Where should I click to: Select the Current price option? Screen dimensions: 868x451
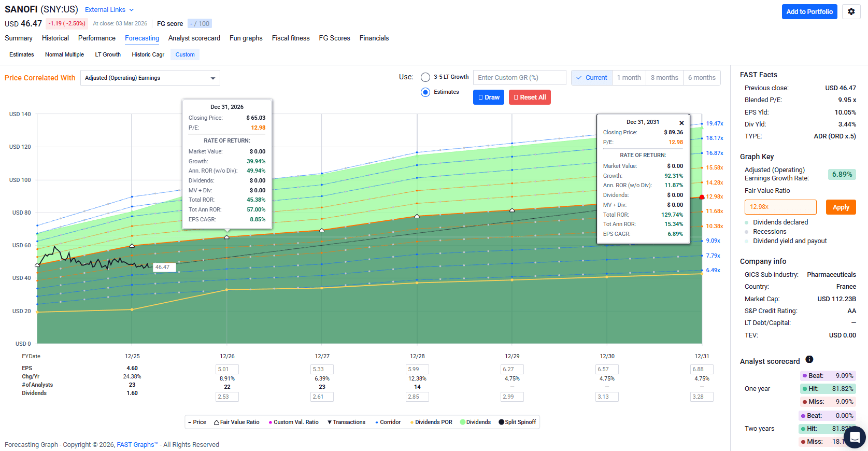(592, 78)
